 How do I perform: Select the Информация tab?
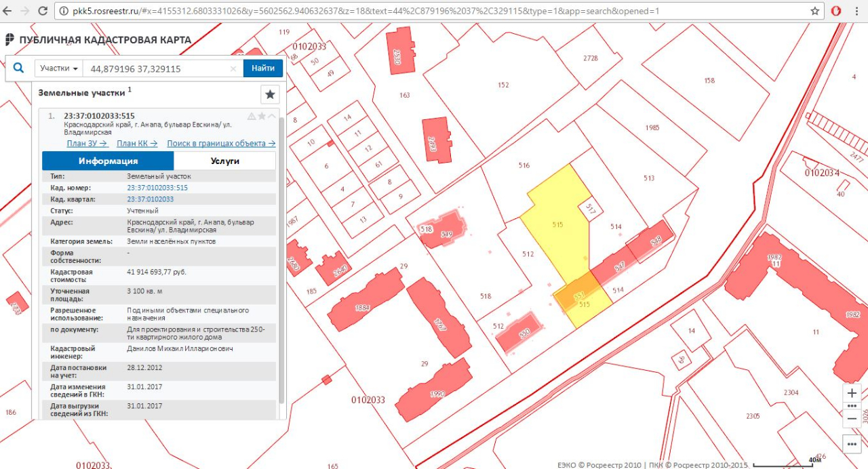108,161
